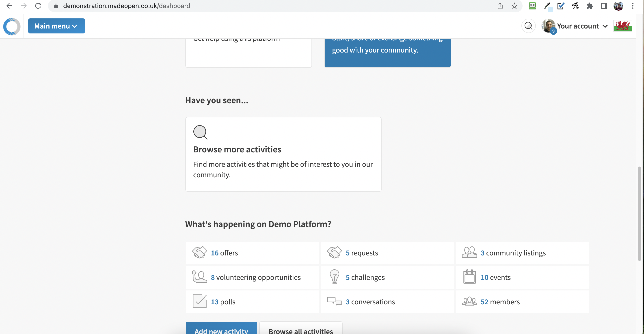Click the browser share icon
This screenshot has height=334, width=644.
tap(500, 6)
